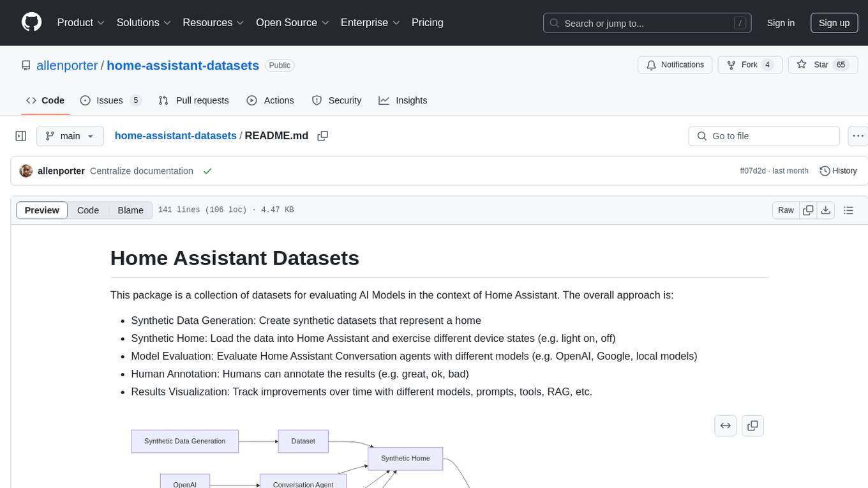Open the README outline list
This screenshot has height=488, width=868.
coord(848,210)
